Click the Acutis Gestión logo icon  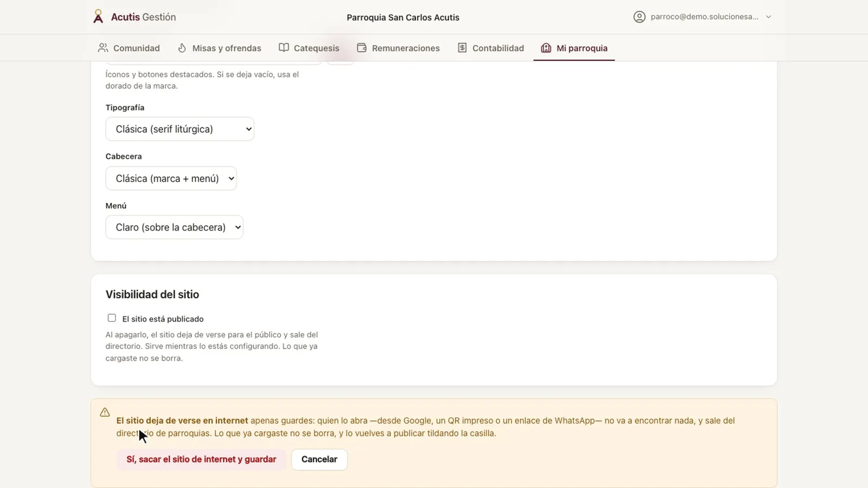[98, 16]
